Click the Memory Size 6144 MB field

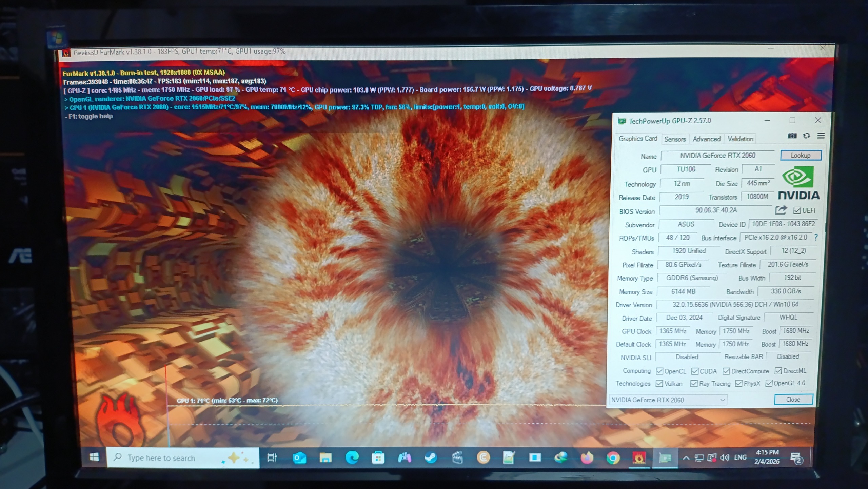[x=683, y=291]
